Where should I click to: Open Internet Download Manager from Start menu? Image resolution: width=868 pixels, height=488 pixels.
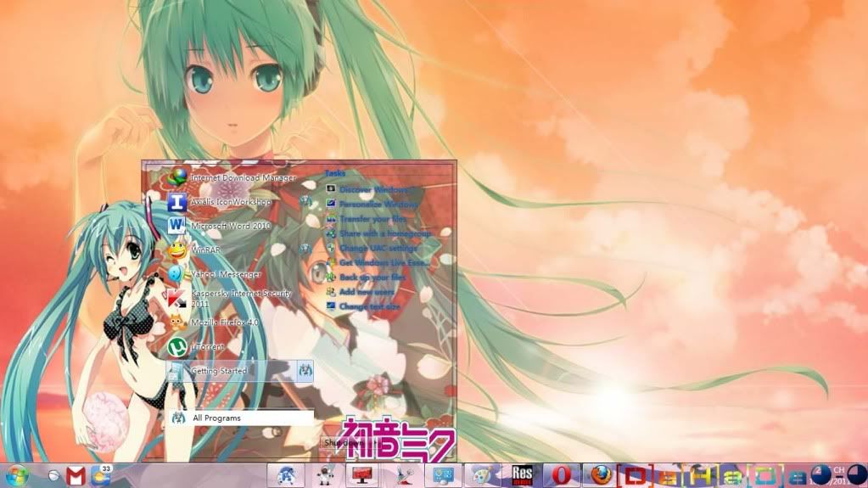tap(242, 177)
